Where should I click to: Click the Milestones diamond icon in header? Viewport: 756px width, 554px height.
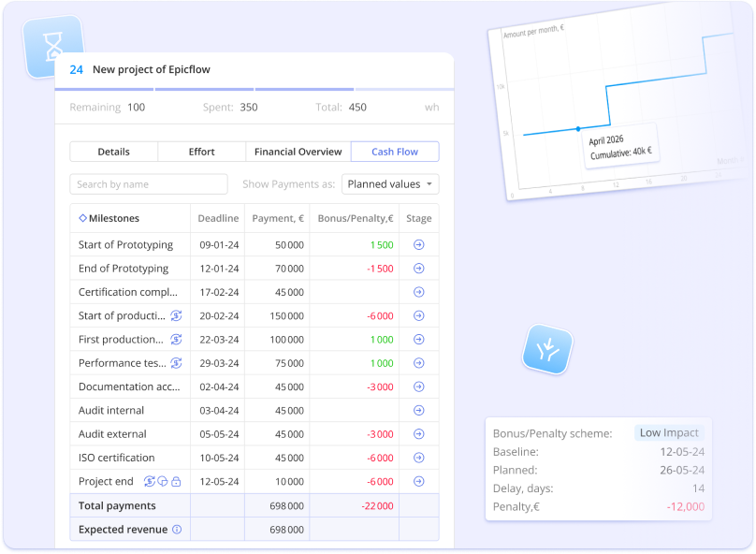(x=82, y=218)
